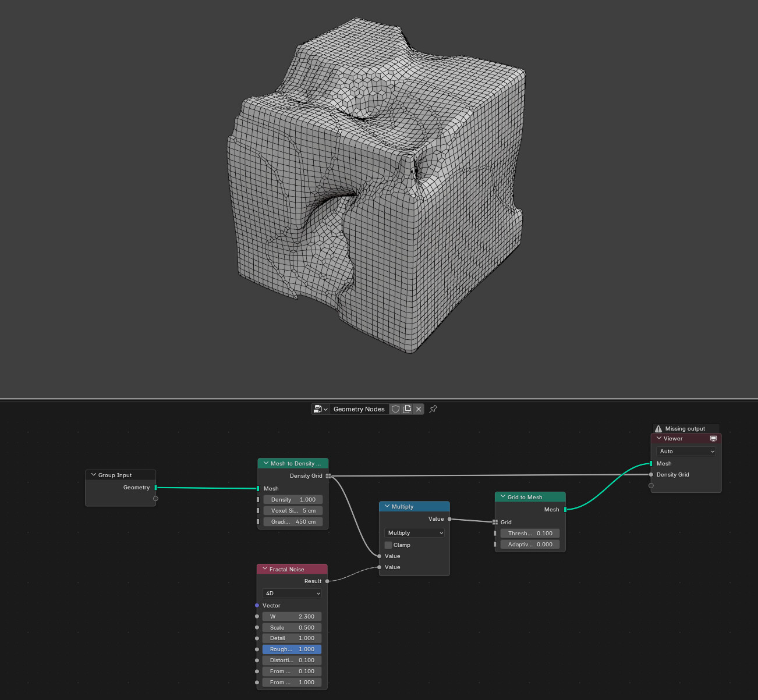This screenshot has height=700, width=758.
Task: Open the 4D dimensions dropdown
Action: tap(292, 594)
